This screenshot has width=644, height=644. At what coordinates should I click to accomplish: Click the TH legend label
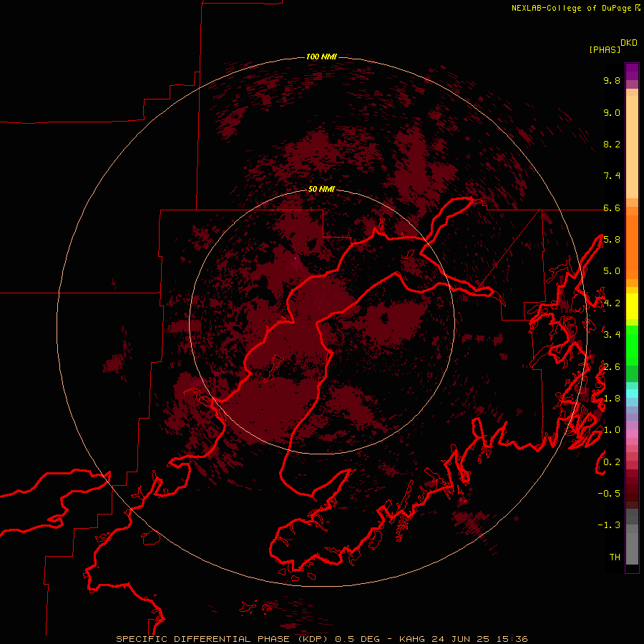click(x=615, y=557)
